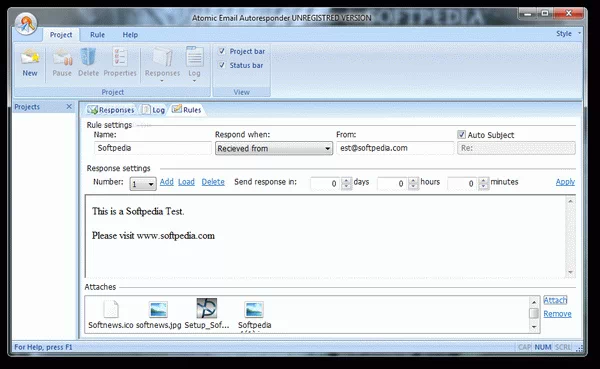This screenshot has width=600, height=369.
Task: Click the Add response link
Action: [x=166, y=182]
